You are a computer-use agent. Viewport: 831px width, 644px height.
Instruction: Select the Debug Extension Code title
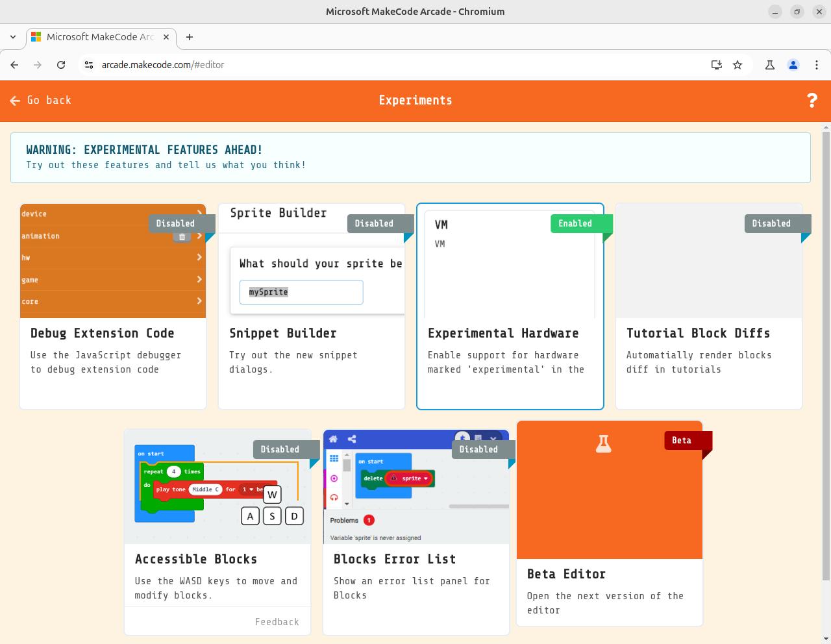pyautogui.click(x=103, y=333)
